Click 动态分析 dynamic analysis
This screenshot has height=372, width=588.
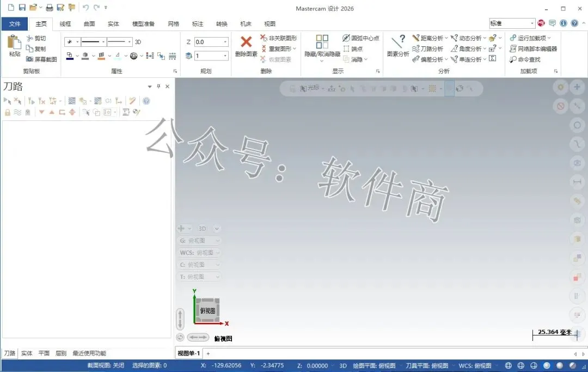click(x=466, y=38)
